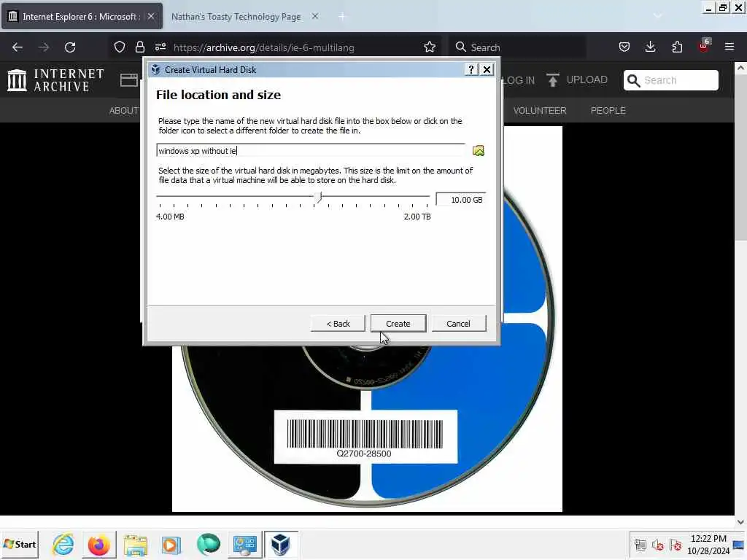Open the extensions puzzle icon

[677, 47]
